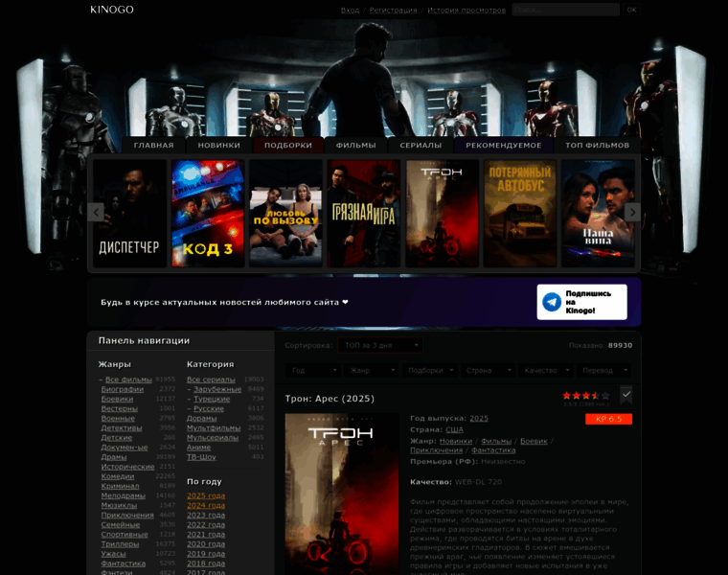This screenshot has width=728, height=575.
Task: Open the Код 3 movie poster
Action: tap(208, 213)
